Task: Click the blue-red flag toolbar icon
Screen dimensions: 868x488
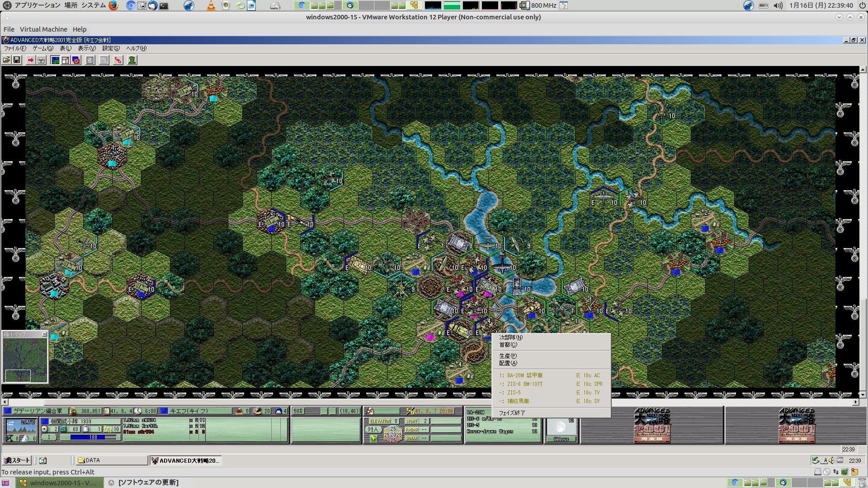Action: pyautogui.click(x=76, y=60)
